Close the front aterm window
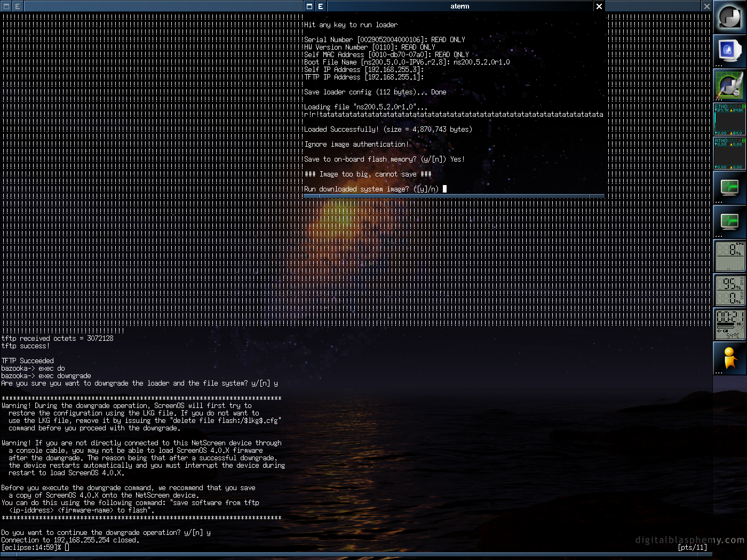Viewport: 747px width, 560px height. coord(599,6)
